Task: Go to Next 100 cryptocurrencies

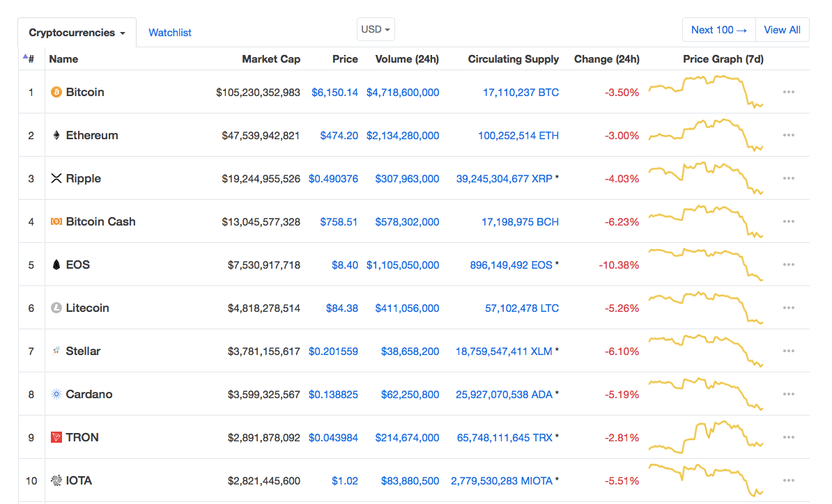Action: tap(719, 30)
